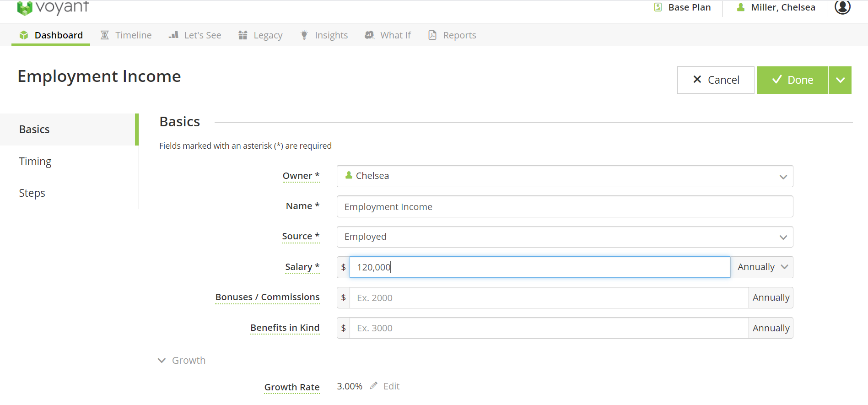Click the Name input field
868x405 pixels.
(x=565, y=206)
